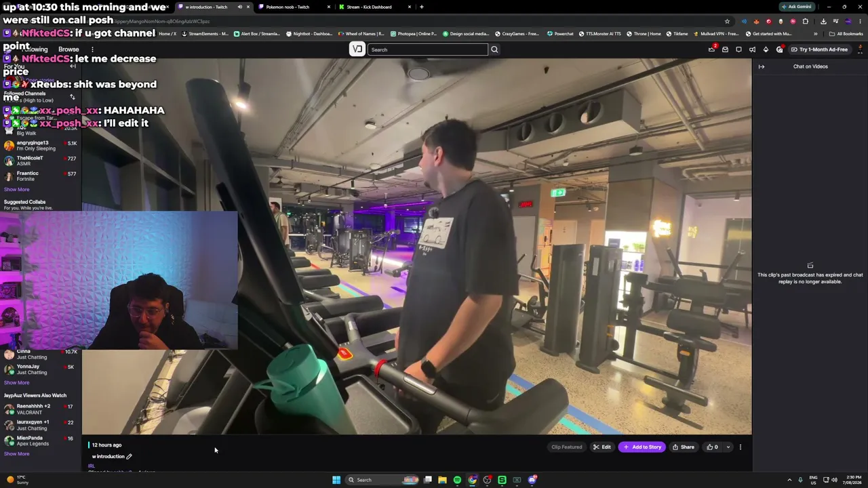
Task: Click the Edit clip button
Action: click(x=602, y=447)
